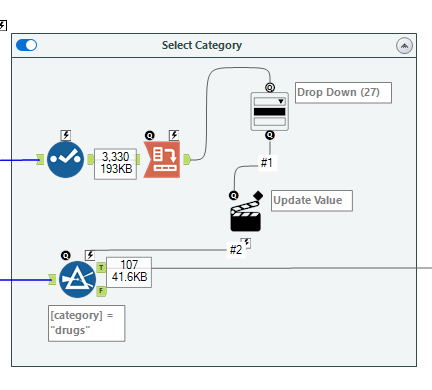Viewport: 432px width, 390px height.
Task: Click the lightning anchor above the Summarize tool
Action: tap(174, 135)
